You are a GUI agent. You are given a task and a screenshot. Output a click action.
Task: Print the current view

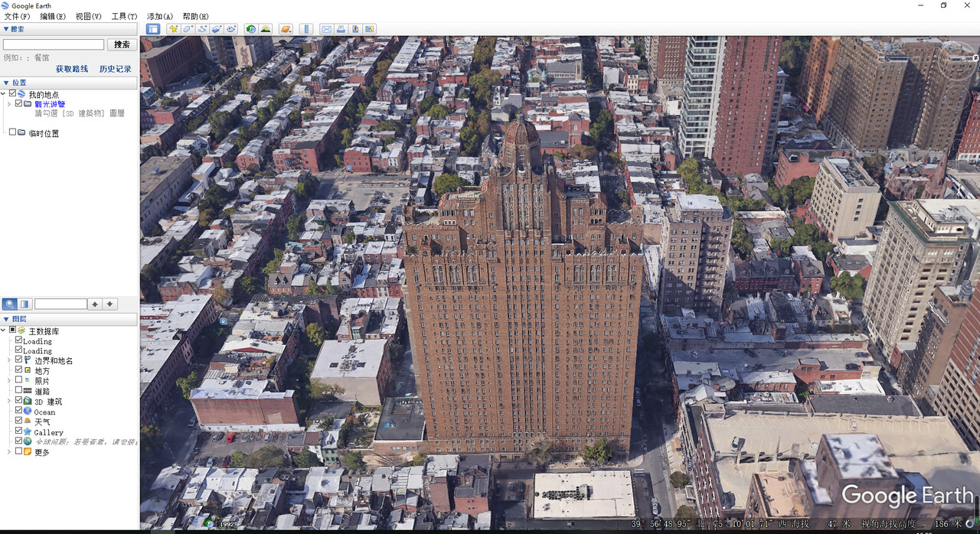(x=340, y=28)
